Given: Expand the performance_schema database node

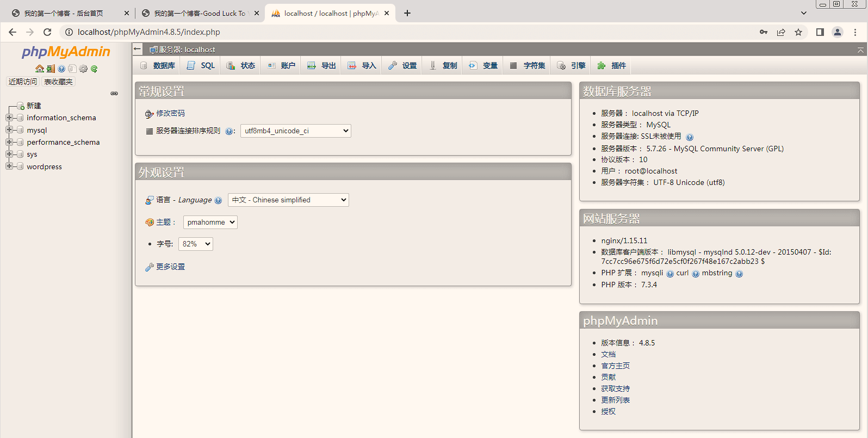Looking at the screenshot, I should [9, 142].
